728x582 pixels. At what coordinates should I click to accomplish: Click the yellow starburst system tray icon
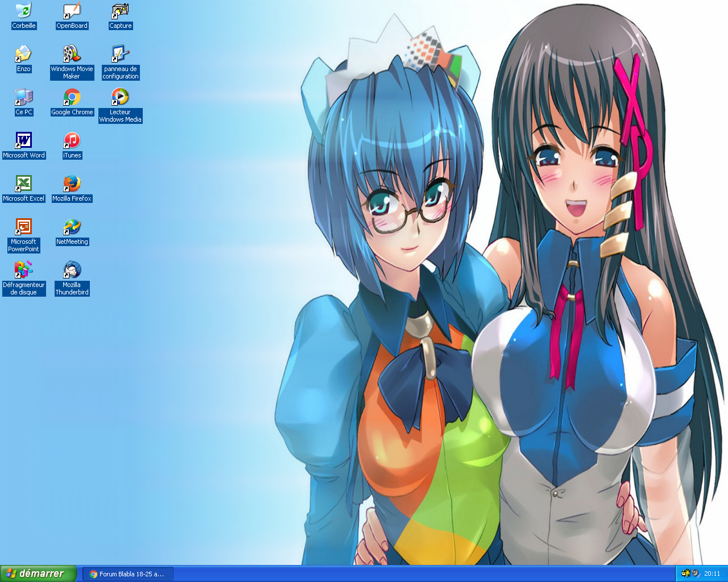point(686,573)
